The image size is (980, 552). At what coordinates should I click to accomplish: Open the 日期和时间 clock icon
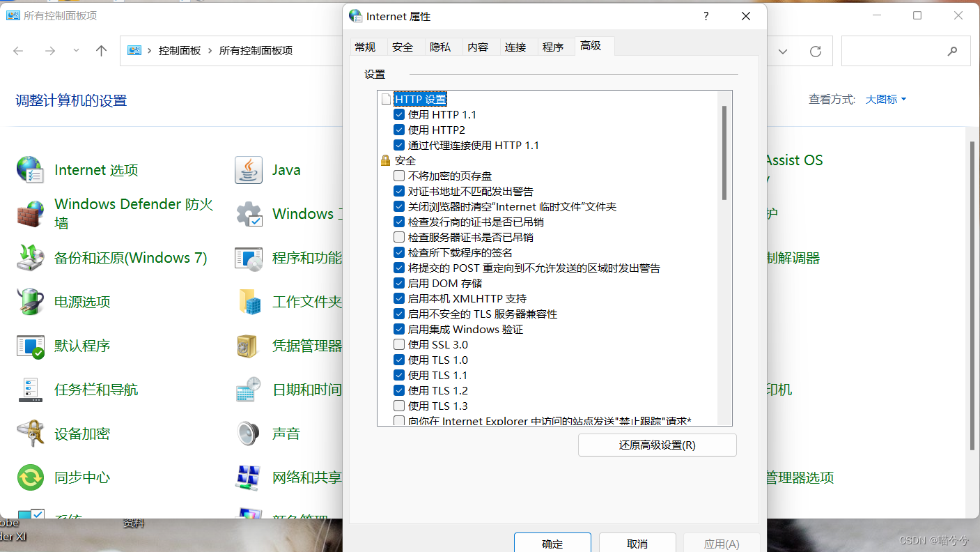coord(249,389)
